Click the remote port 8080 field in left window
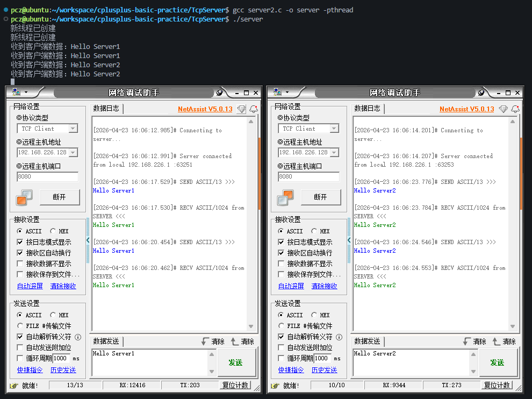Viewport: 532px width, 399px height. pos(47,176)
